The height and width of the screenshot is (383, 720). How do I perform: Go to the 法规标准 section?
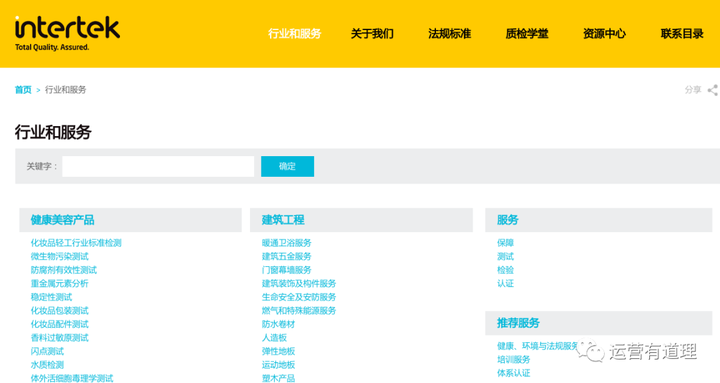coord(450,34)
